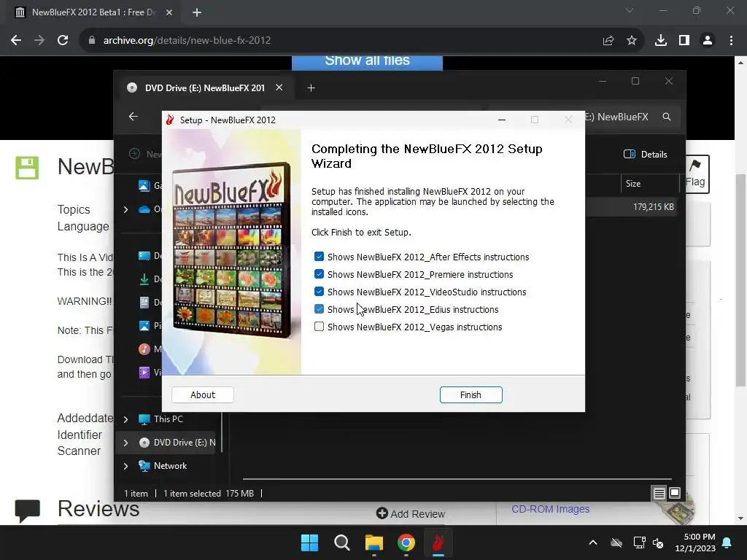
Task: Expand DVD Drive (E:) tree node
Action: [x=125, y=443]
